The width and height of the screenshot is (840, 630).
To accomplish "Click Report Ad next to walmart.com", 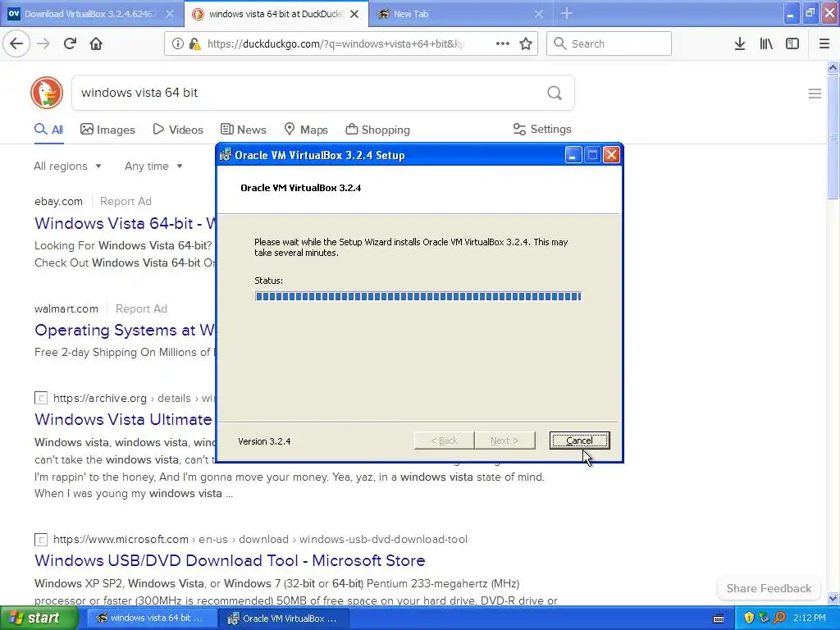I will 141,309.
